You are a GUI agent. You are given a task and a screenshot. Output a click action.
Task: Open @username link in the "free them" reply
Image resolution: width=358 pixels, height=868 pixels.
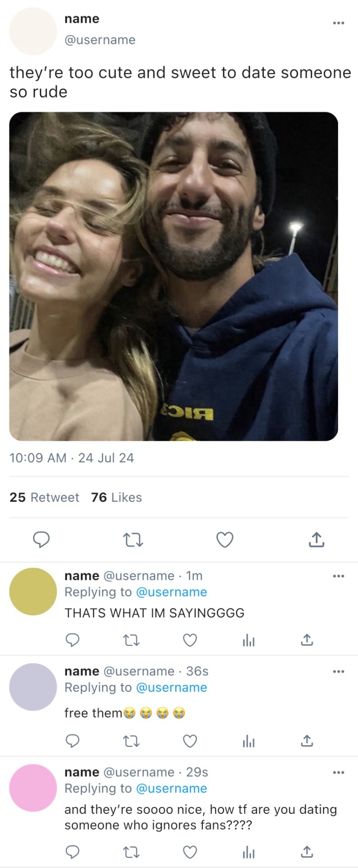tap(172, 688)
